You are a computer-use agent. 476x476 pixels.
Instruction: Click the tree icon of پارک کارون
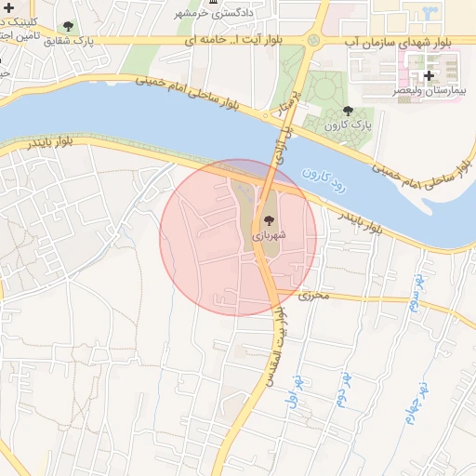point(348,111)
